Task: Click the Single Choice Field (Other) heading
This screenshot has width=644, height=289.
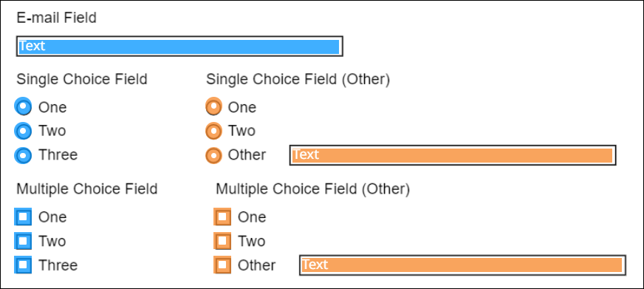Action: pos(298,79)
